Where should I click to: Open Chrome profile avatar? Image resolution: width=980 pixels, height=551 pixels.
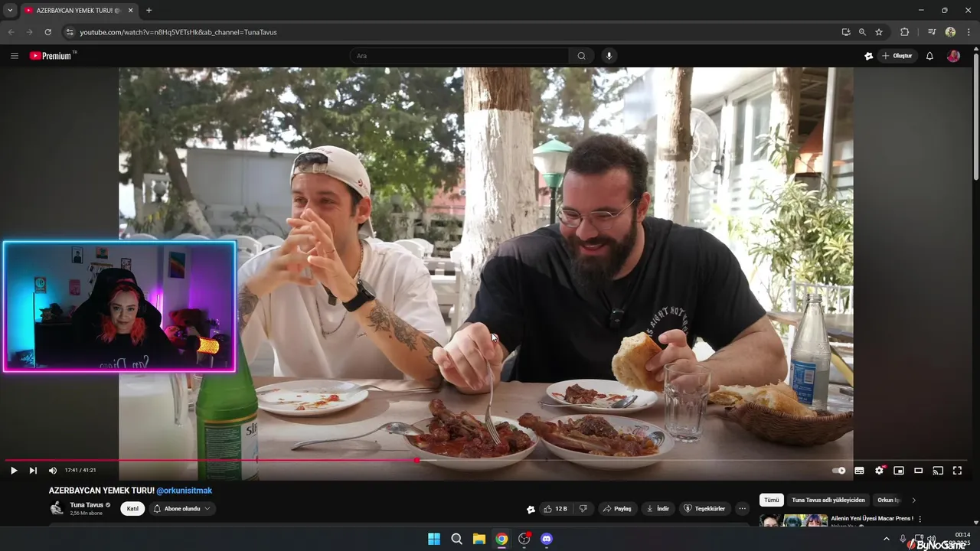[x=950, y=32]
